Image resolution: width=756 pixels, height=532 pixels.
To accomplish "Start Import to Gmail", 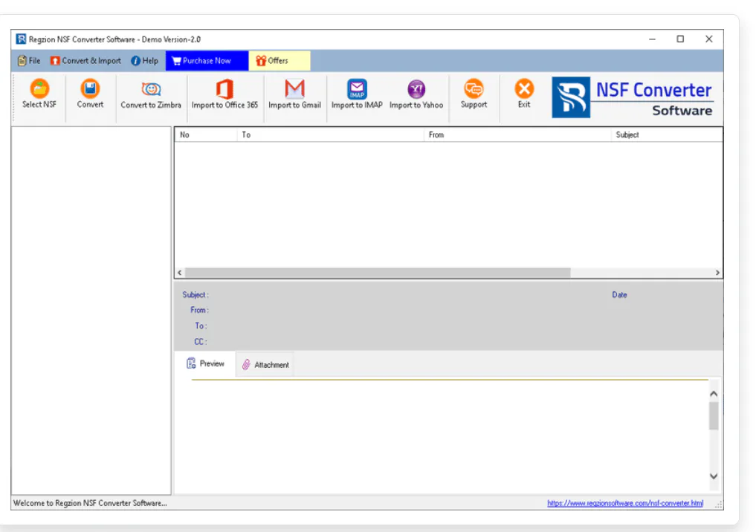I will [x=294, y=94].
